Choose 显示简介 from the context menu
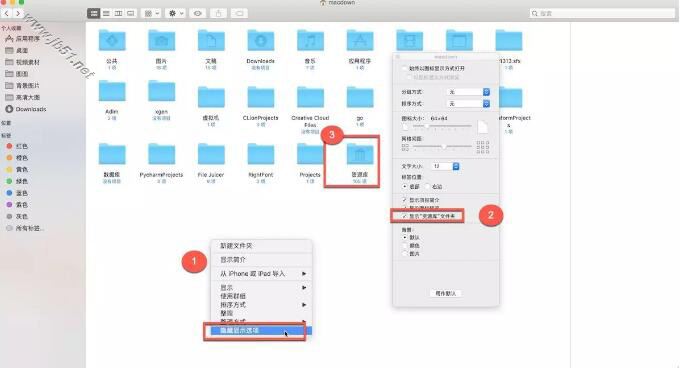 pyautogui.click(x=262, y=260)
